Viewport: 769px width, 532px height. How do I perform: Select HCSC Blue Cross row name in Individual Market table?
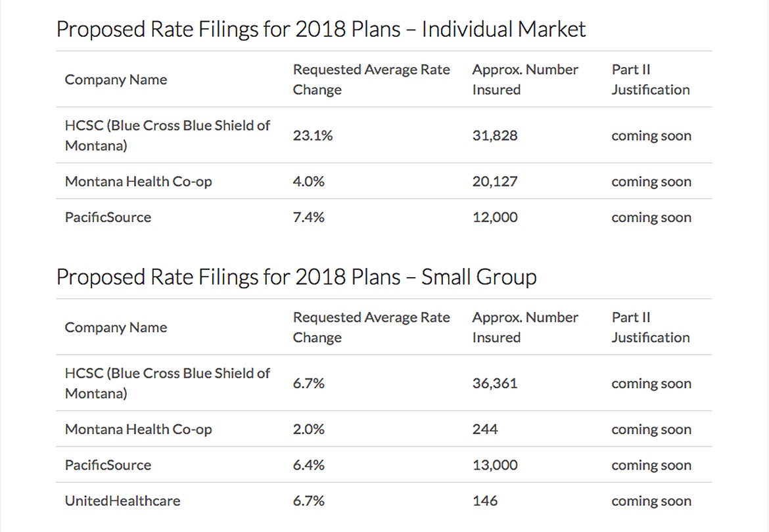167,135
